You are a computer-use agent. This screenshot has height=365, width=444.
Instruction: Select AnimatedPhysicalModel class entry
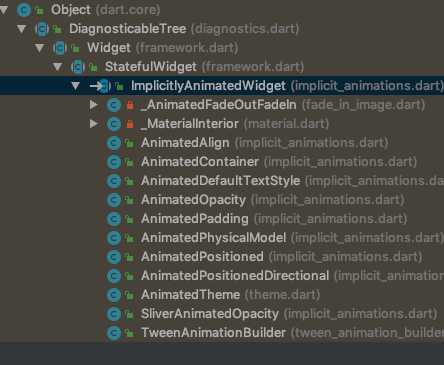[x=213, y=238]
